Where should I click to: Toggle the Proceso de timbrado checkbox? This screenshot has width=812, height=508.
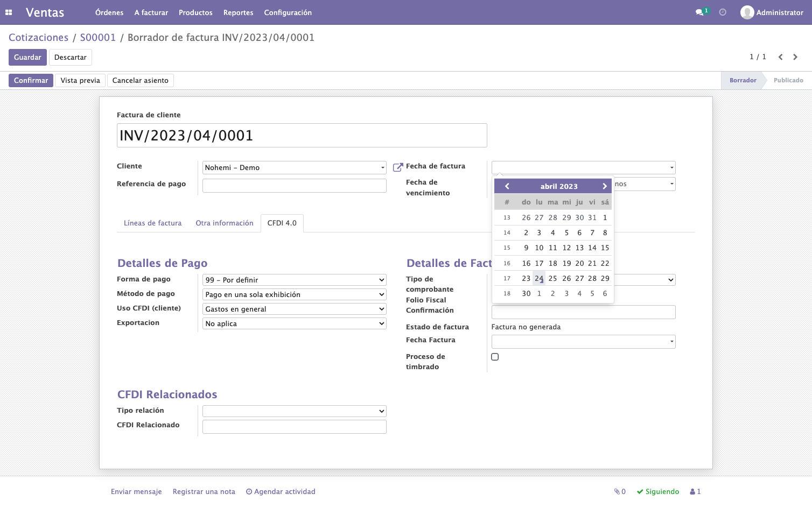point(495,357)
